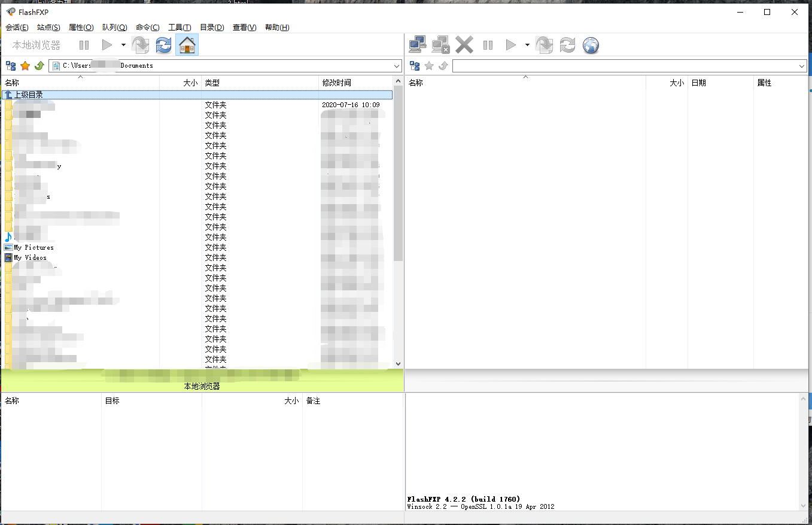Open the 命令(C) menu
Viewport: 812px width, 525px height.
[148, 28]
